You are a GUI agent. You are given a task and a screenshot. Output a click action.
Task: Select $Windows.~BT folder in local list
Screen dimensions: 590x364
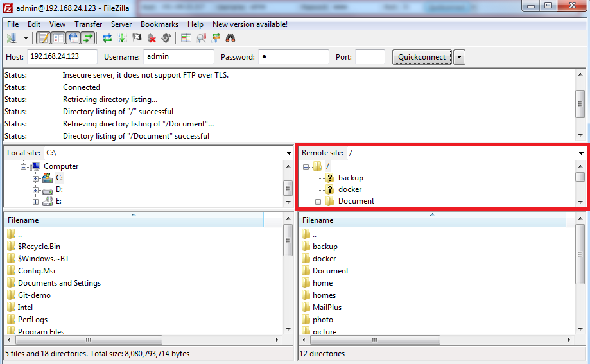coord(44,259)
